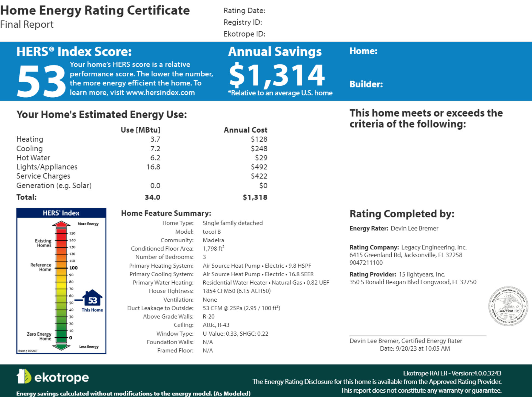The height and width of the screenshot is (397, 532).
Task: Click the $1,314 annual savings amount
Action: click(x=277, y=75)
